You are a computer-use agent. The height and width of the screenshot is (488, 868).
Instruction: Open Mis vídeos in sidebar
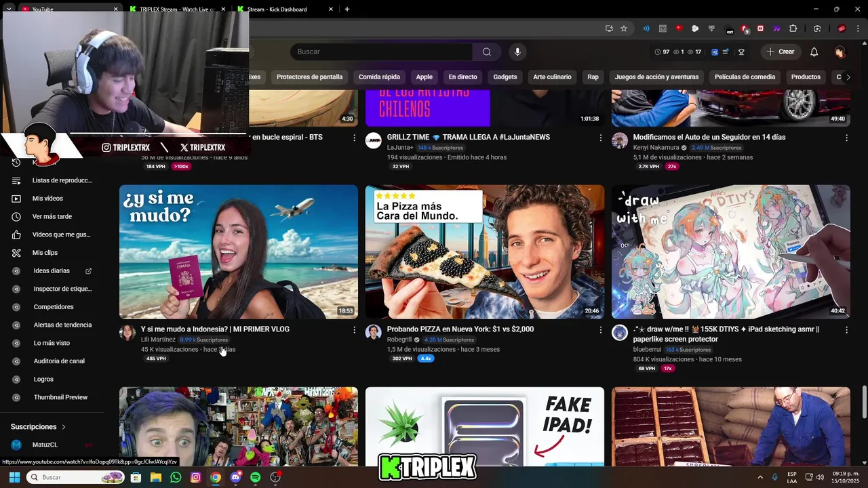click(x=52, y=199)
